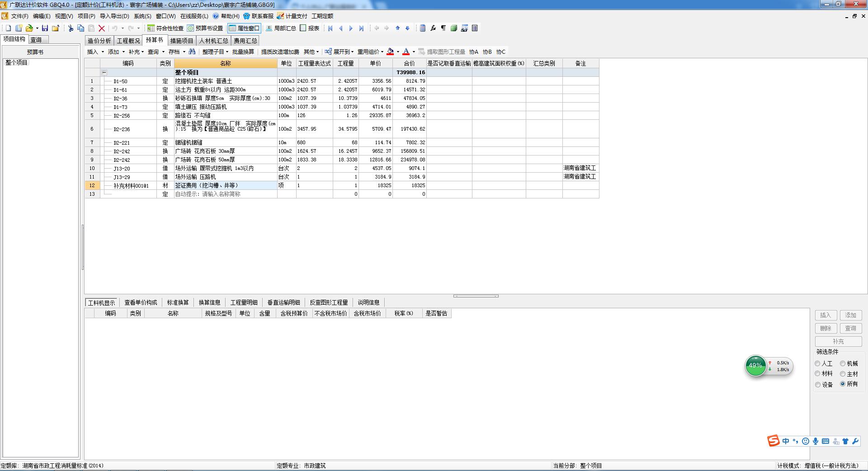Click 局部汇总 partial summary
This screenshot has width=868, height=471.
click(280, 28)
